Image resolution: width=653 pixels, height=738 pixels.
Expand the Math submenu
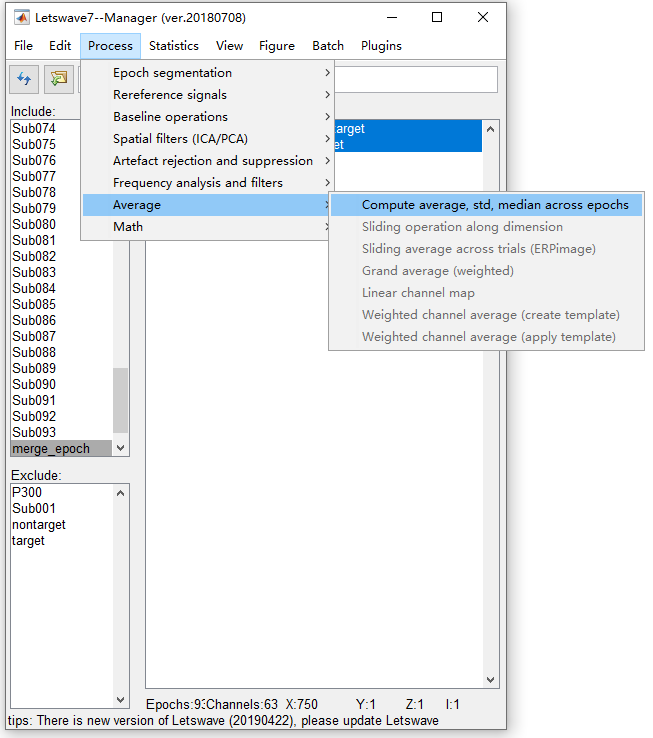pos(206,227)
